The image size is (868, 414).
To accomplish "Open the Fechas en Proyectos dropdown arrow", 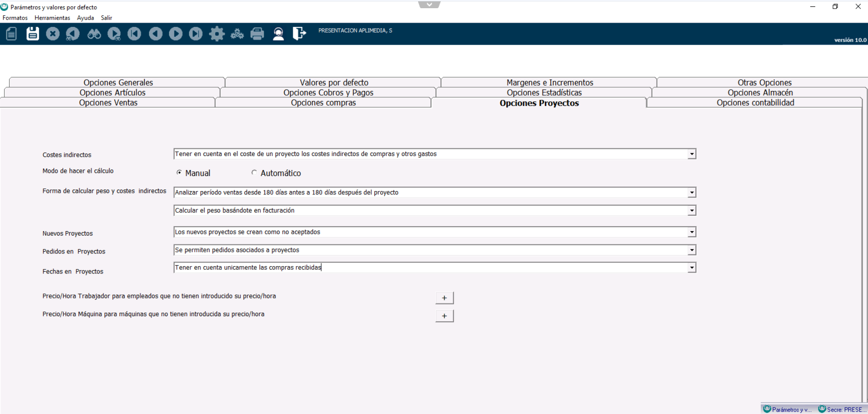I will click(x=691, y=268).
